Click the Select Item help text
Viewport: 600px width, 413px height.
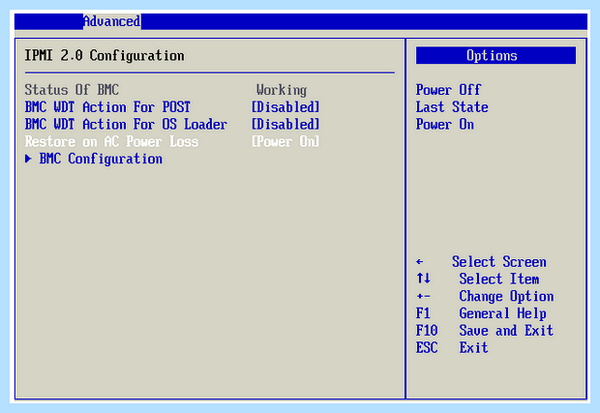click(x=499, y=279)
